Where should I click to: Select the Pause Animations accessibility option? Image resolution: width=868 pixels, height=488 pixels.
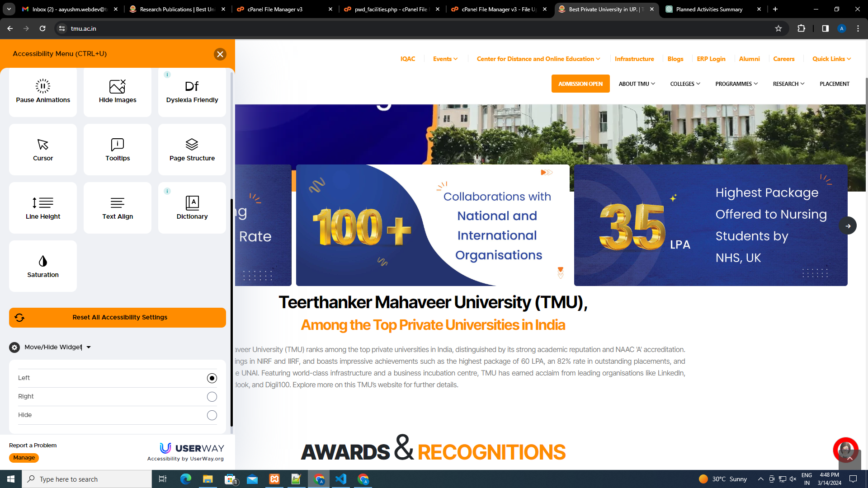[42, 92]
